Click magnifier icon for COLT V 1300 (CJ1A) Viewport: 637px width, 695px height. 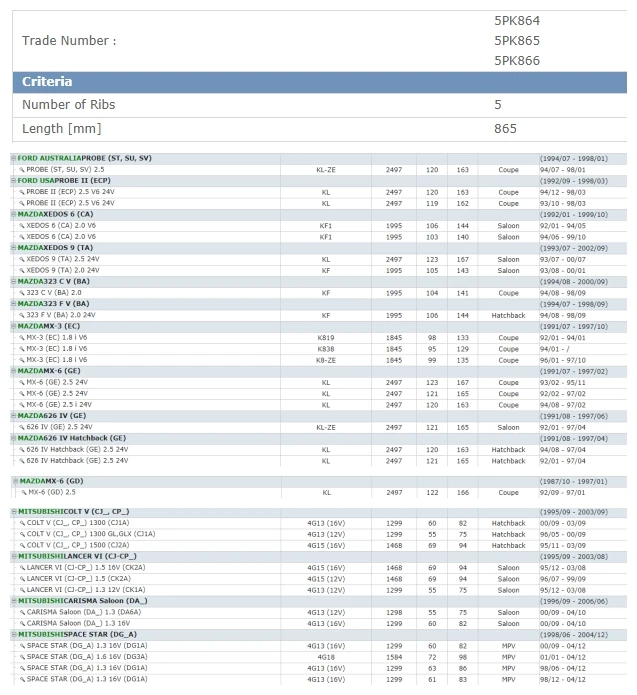point(22,523)
